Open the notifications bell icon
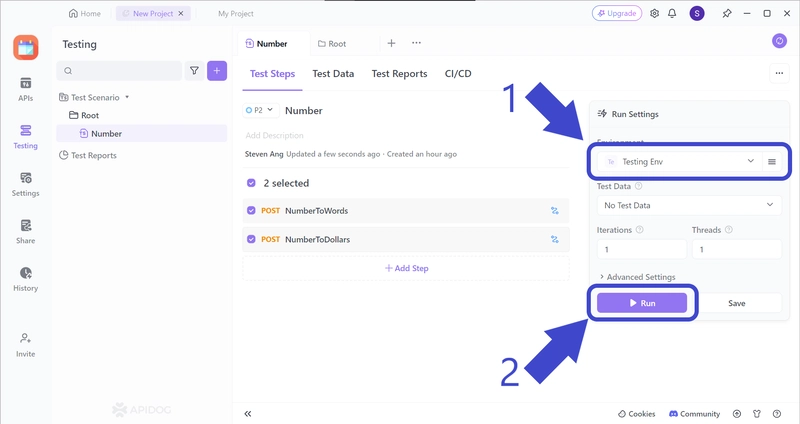This screenshot has width=800, height=424. pyautogui.click(x=675, y=14)
